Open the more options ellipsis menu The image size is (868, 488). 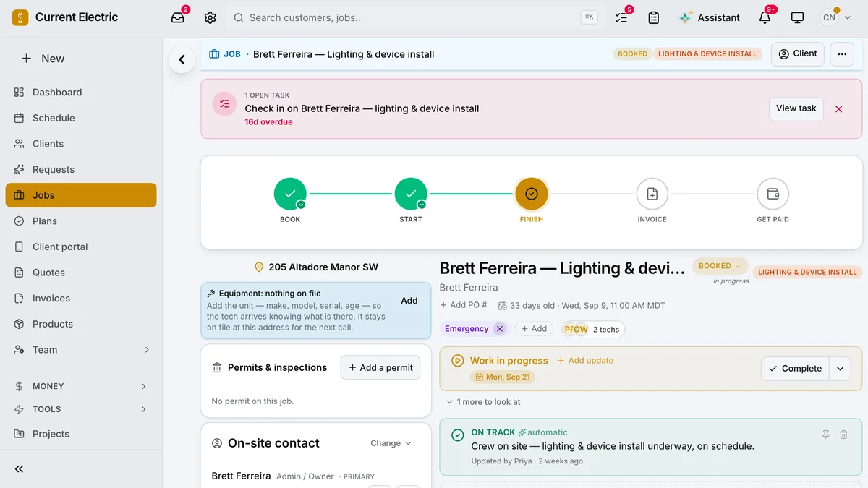842,54
